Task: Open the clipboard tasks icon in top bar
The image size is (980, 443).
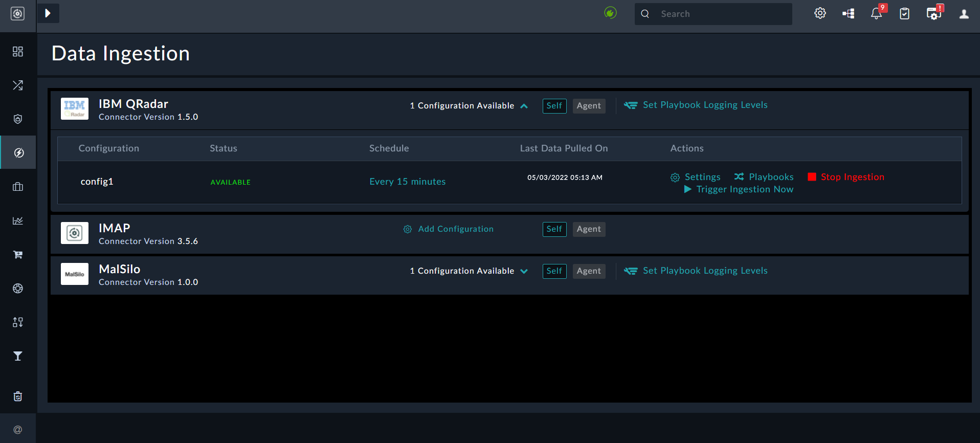Action: tap(905, 14)
